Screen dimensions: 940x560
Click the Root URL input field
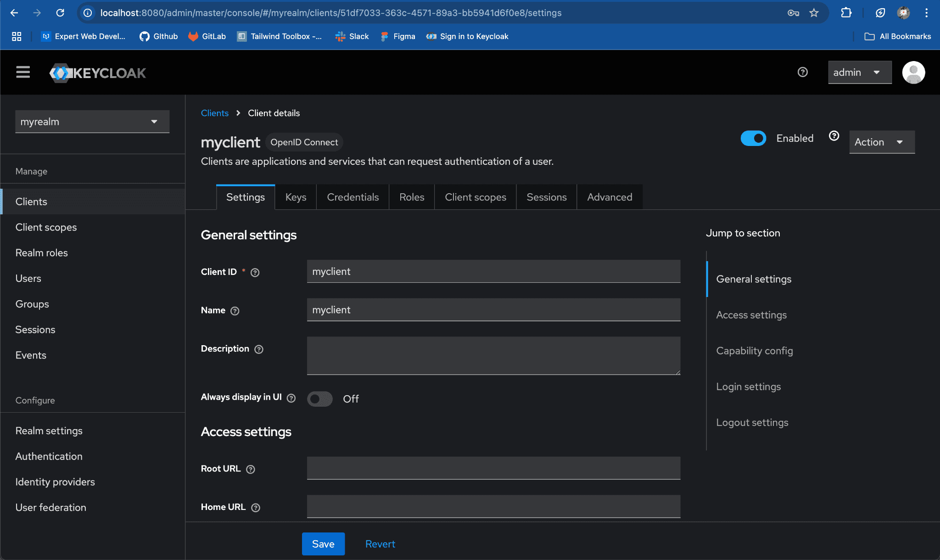point(493,468)
